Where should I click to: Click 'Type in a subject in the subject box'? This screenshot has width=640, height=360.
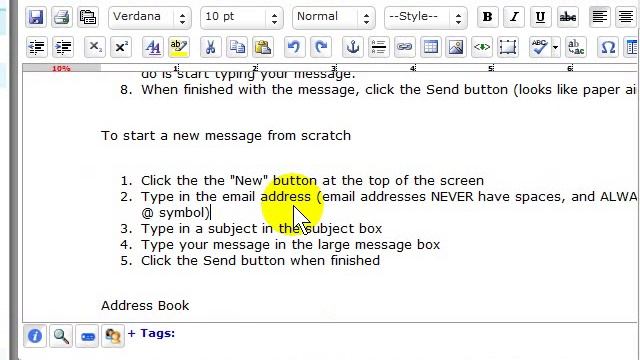pos(262,229)
